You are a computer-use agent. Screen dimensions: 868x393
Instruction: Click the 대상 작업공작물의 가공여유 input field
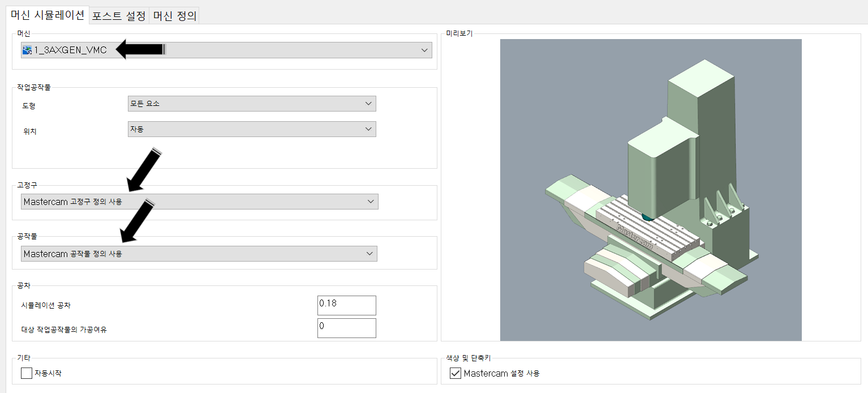347,328
